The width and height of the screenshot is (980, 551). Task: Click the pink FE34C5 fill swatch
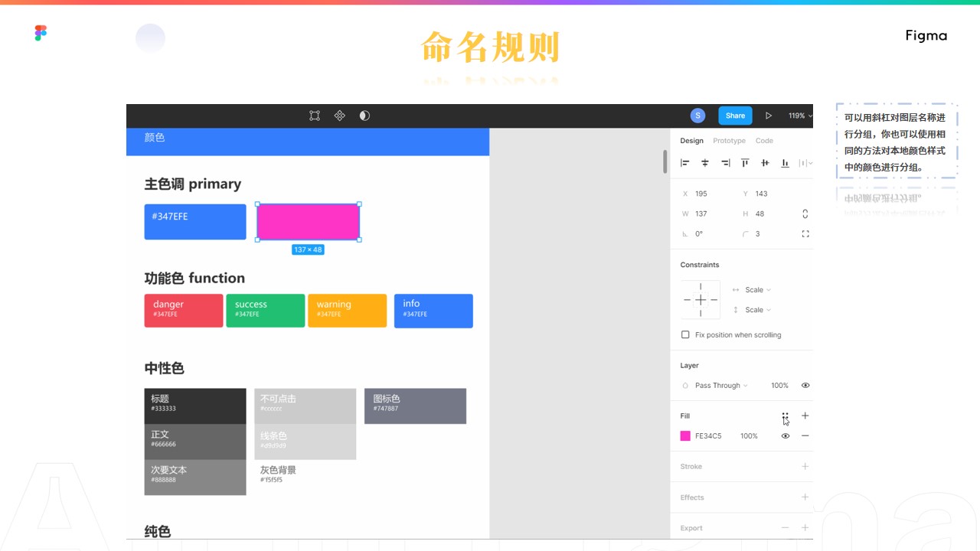(685, 436)
